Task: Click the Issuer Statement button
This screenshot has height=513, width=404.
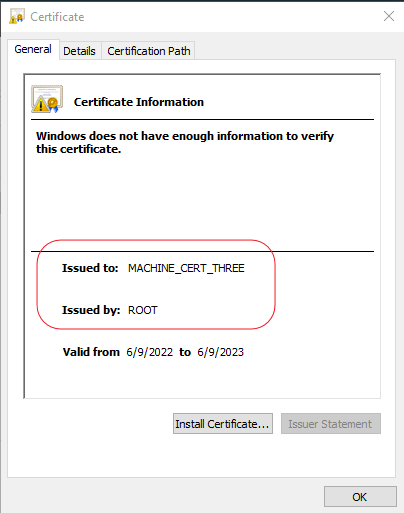Action: pyautogui.click(x=331, y=424)
